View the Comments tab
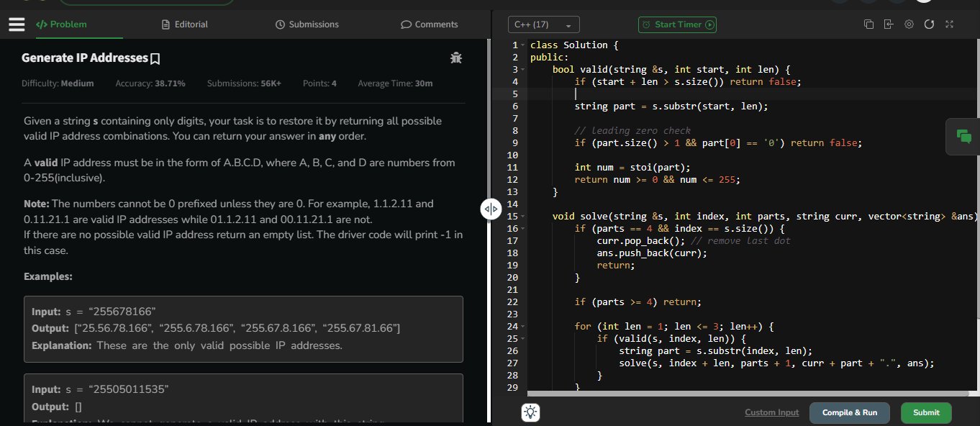This screenshot has height=426, width=980. pos(429,24)
